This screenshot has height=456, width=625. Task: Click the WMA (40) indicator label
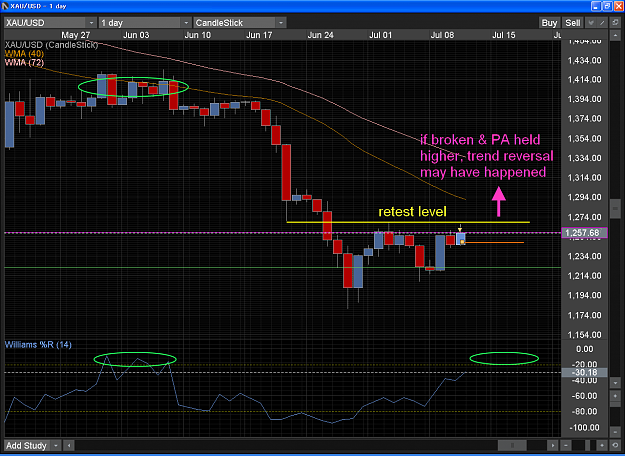(24, 54)
